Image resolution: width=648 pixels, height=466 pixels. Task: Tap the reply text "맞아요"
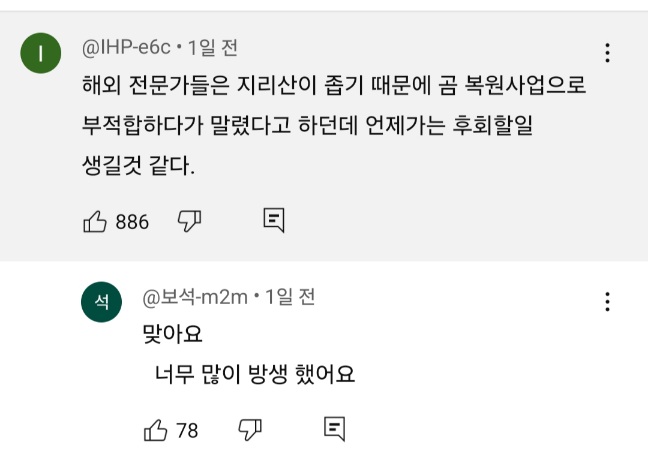click(x=166, y=334)
